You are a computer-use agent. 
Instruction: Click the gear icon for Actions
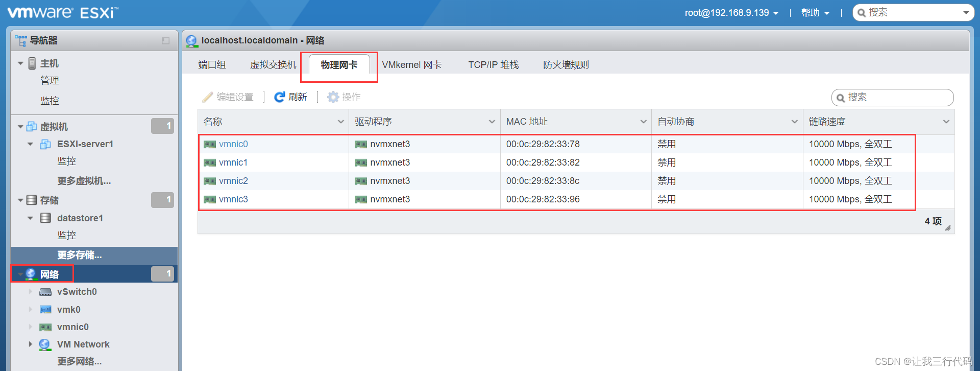click(333, 97)
